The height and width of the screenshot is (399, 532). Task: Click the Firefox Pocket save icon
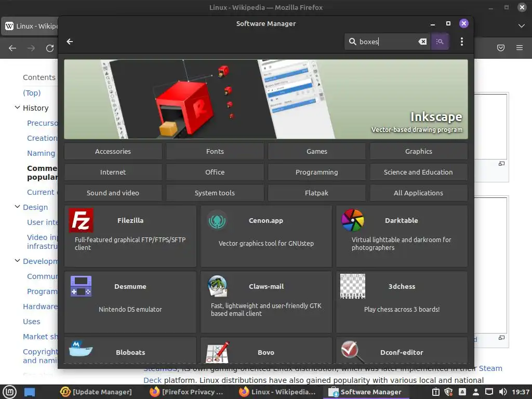[501, 48]
